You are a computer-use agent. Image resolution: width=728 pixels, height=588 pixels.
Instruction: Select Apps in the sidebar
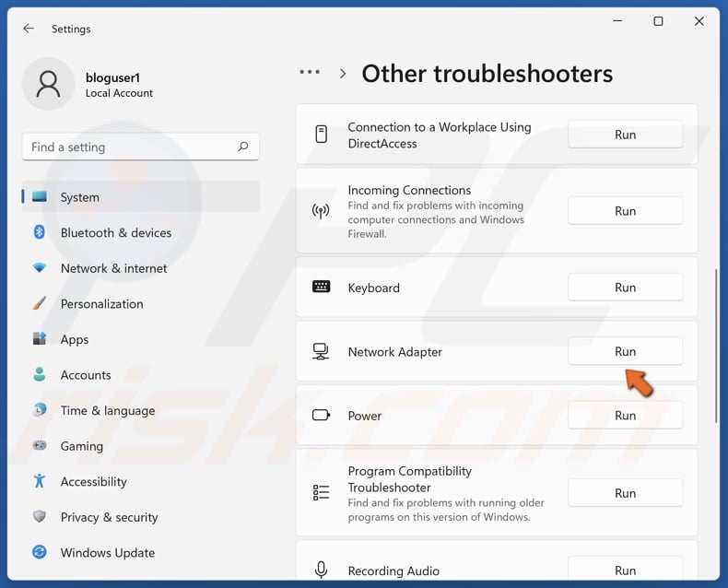141,339
